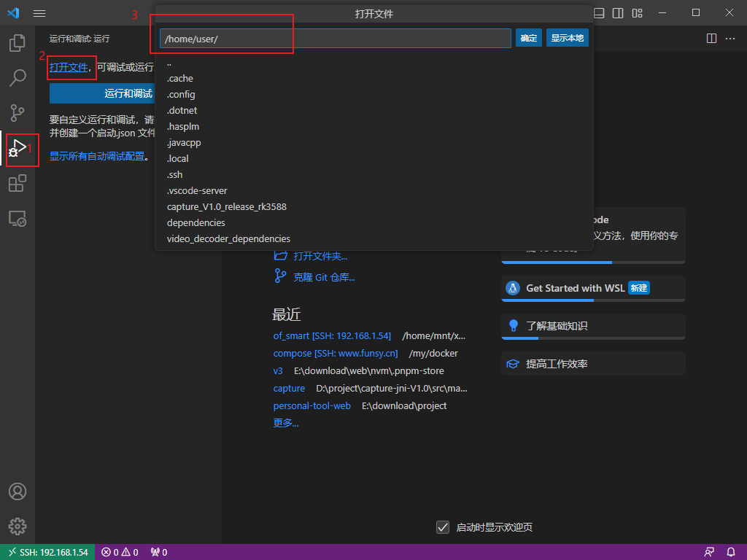747x560 pixels.
Task: Open the hamburger application menu
Action: pyautogui.click(x=39, y=13)
